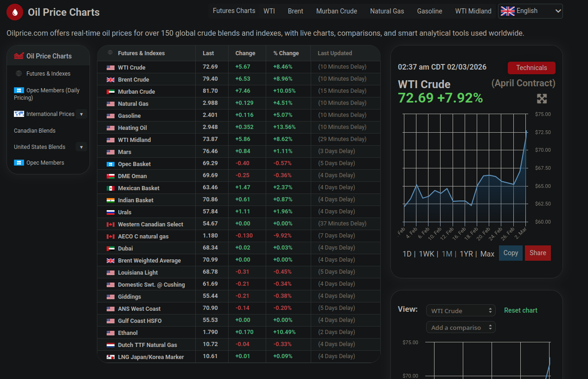Click the red Share button
This screenshot has width=588, height=379.
pos(538,253)
